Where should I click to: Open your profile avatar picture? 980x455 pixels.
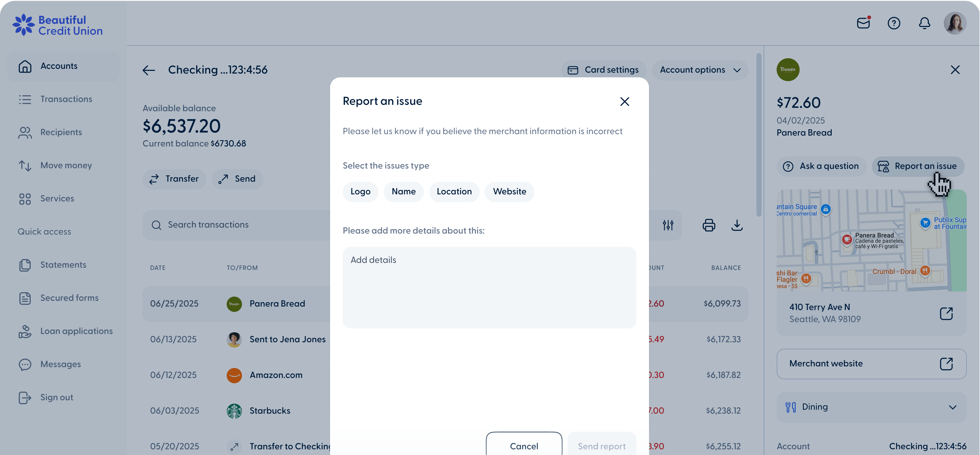pyautogui.click(x=955, y=23)
